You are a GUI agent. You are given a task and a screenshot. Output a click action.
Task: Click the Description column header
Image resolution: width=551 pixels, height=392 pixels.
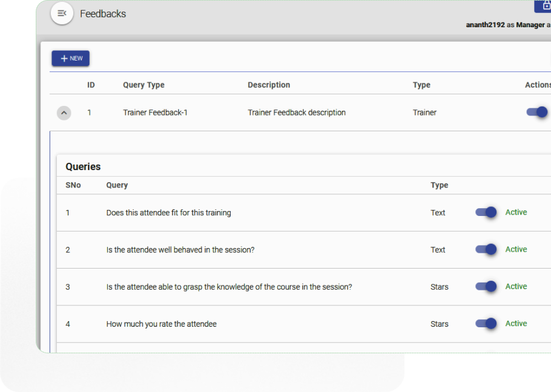click(x=269, y=85)
